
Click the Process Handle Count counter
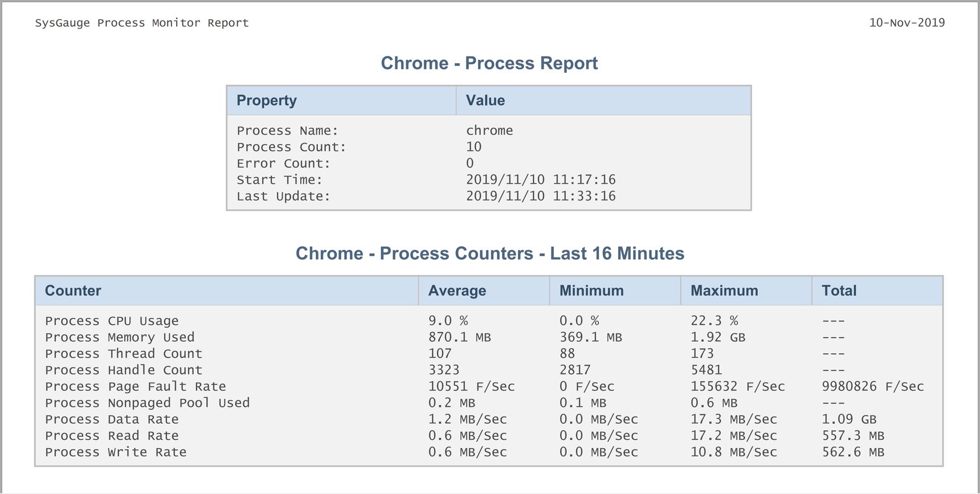pos(124,370)
